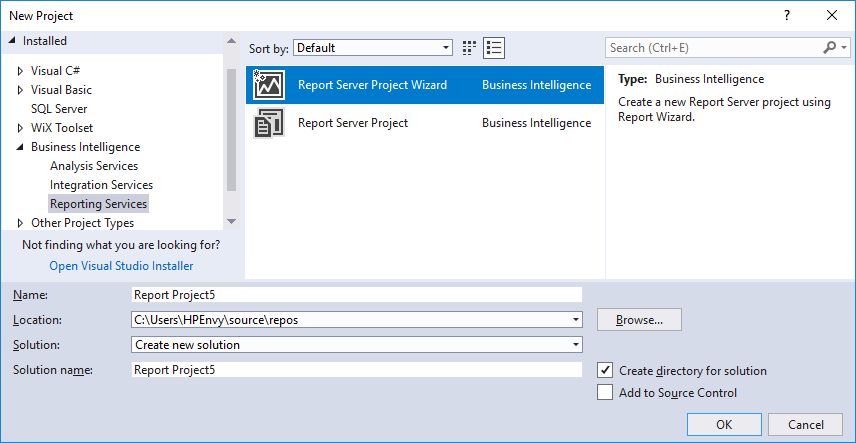856x443 pixels.
Task: Click the Browse button
Action: [x=639, y=320]
